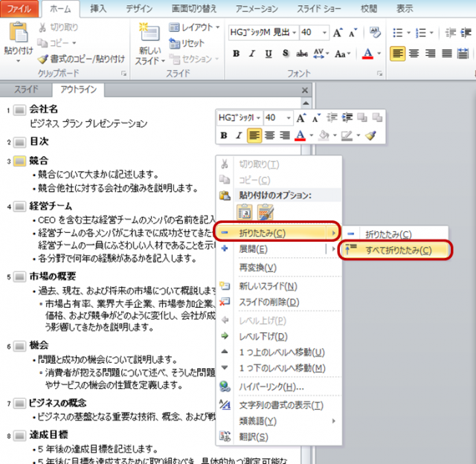The width and height of the screenshot is (476, 464).
Task: Choose すべて折りたたみ(C) from the submenu
Action: coord(396,250)
